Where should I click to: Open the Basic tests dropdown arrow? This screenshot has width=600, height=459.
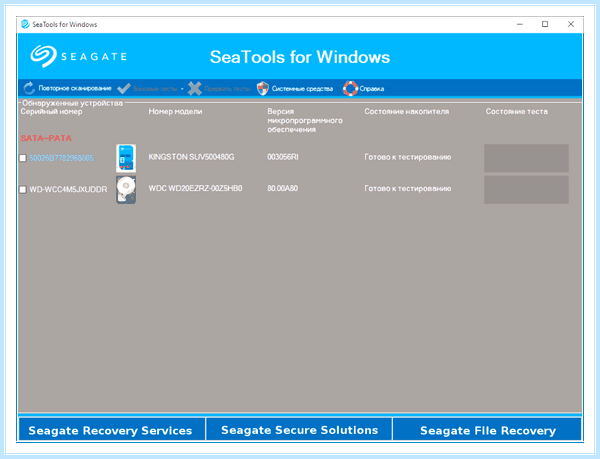182,89
